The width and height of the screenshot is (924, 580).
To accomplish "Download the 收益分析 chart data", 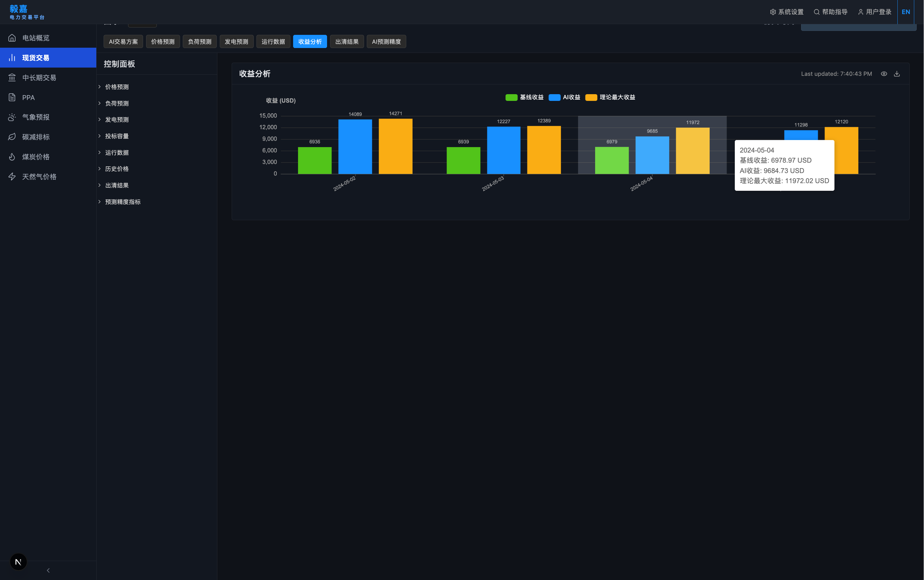I will [x=897, y=74].
